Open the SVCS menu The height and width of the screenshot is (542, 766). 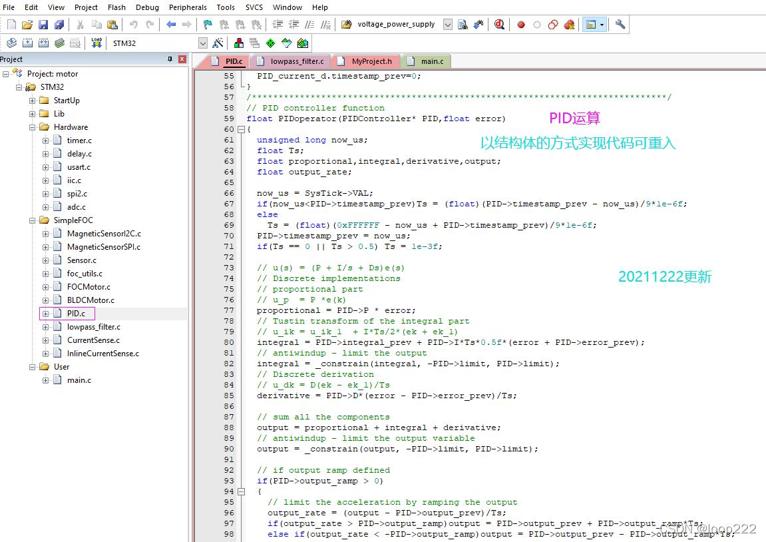click(254, 7)
